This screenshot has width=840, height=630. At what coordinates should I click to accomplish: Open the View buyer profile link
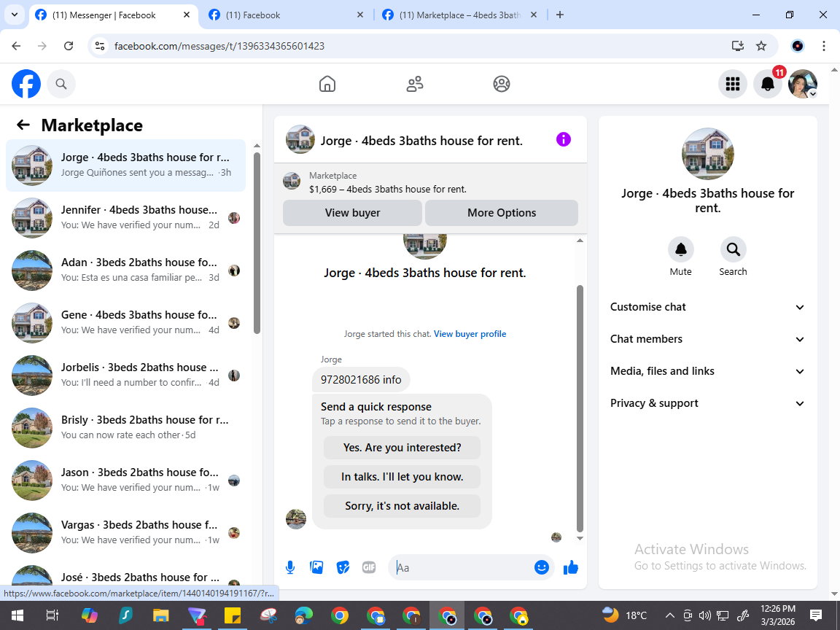click(x=470, y=334)
